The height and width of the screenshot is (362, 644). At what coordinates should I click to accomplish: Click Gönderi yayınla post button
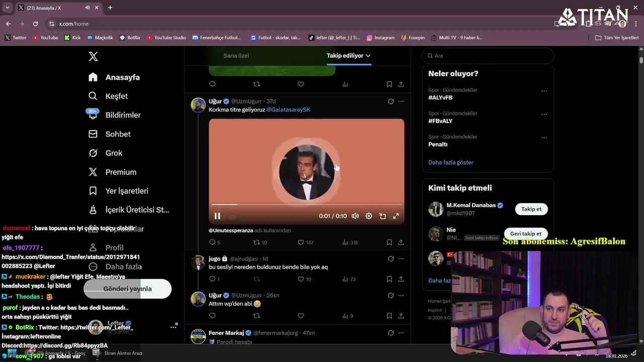tap(127, 289)
